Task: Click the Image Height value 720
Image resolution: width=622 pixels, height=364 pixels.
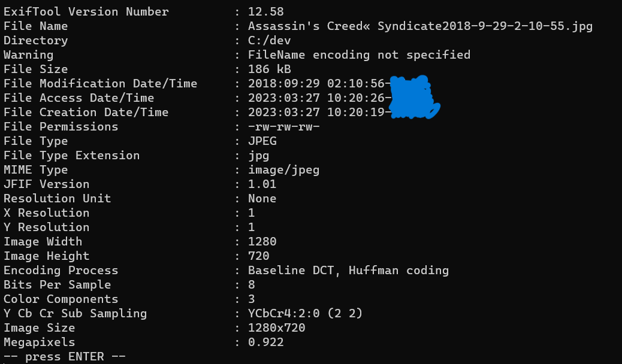Action: (259, 256)
